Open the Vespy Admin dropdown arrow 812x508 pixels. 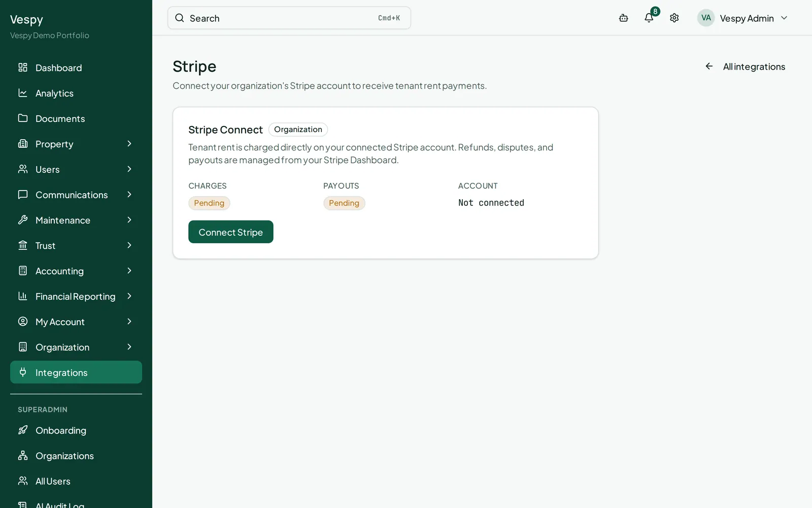pyautogui.click(x=784, y=18)
